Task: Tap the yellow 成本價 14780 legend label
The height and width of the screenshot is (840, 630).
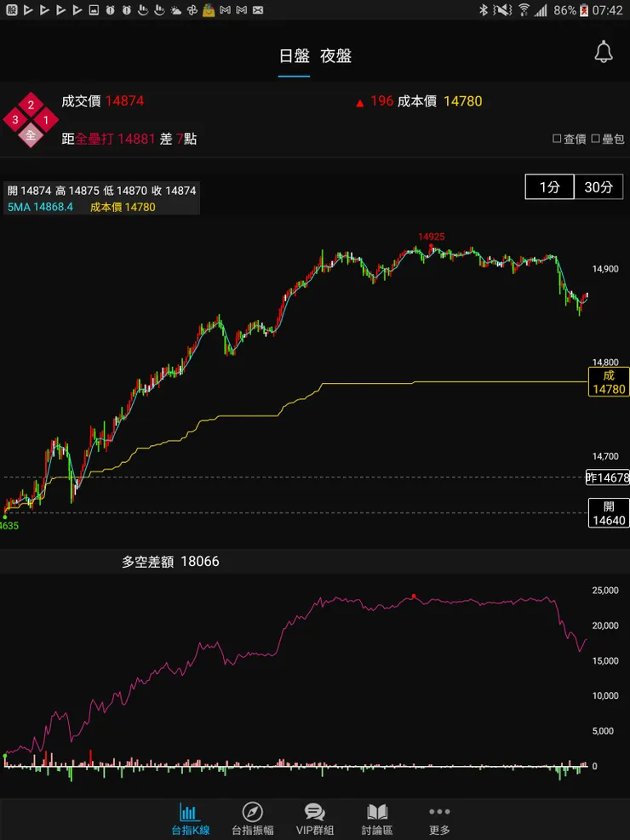Action: pyautogui.click(x=123, y=207)
